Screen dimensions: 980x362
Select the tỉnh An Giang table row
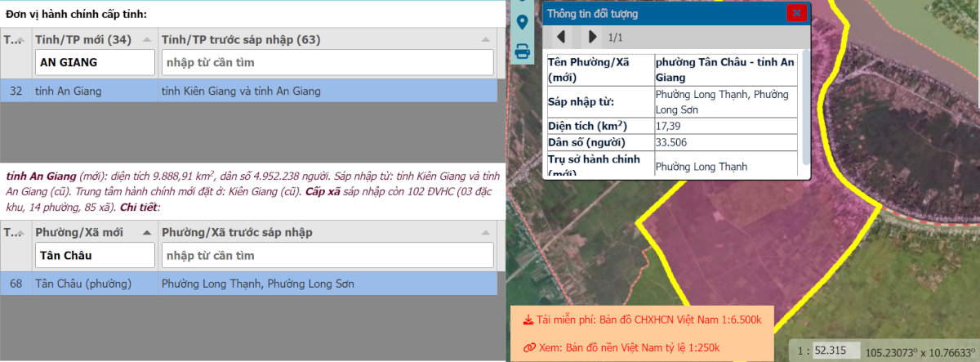pyautogui.click(x=245, y=91)
